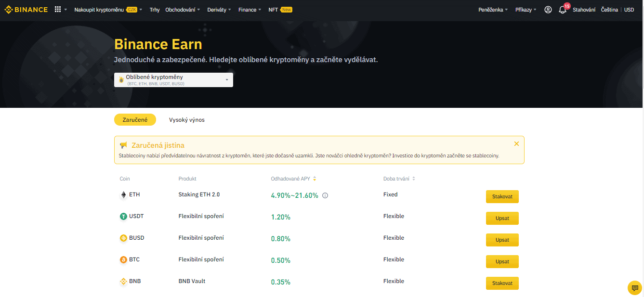Switch to the Vysoký výnos tab
The image size is (644, 297).
click(186, 120)
